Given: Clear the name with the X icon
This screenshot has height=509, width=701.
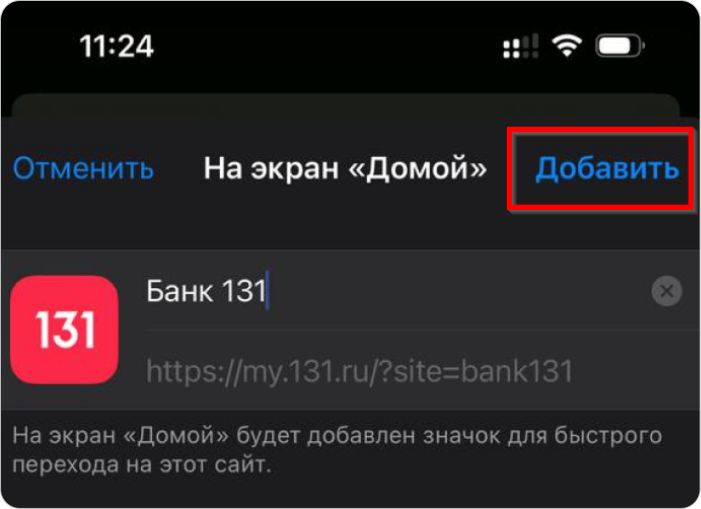Looking at the screenshot, I should click(666, 291).
